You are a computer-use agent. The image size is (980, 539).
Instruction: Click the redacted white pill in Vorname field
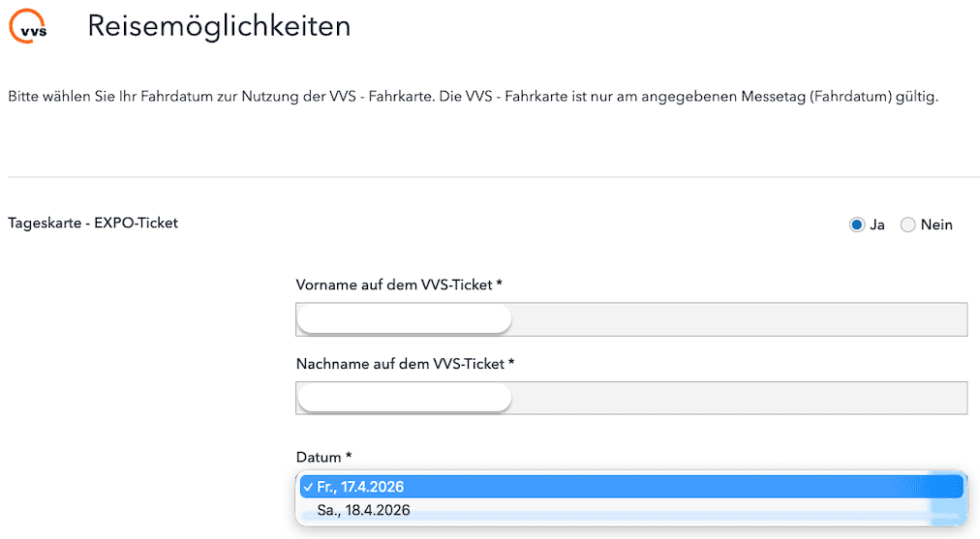(x=404, y=319)
